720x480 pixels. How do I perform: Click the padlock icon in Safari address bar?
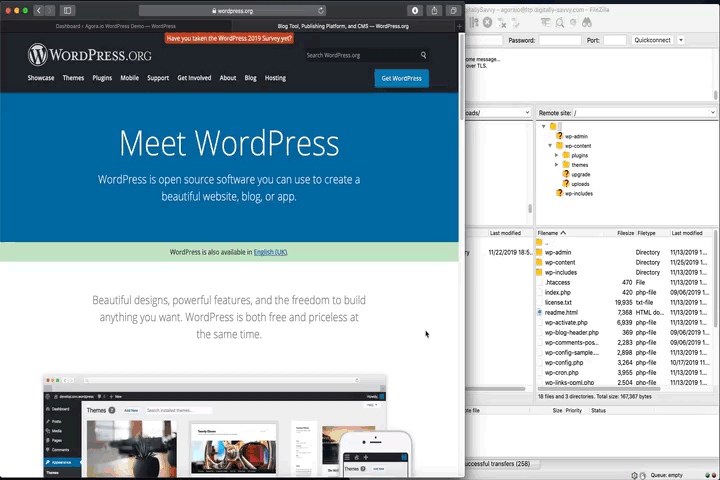214,11
